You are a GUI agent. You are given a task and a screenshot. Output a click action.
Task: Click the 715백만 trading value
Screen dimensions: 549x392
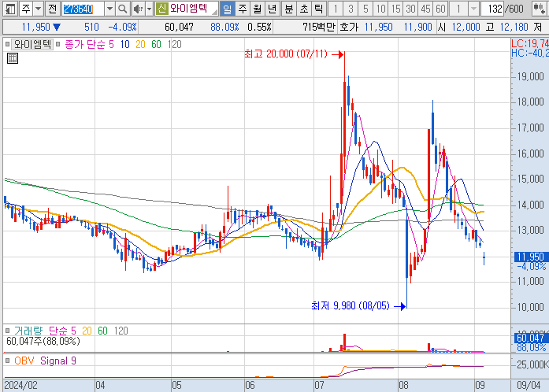pos(319,27)
